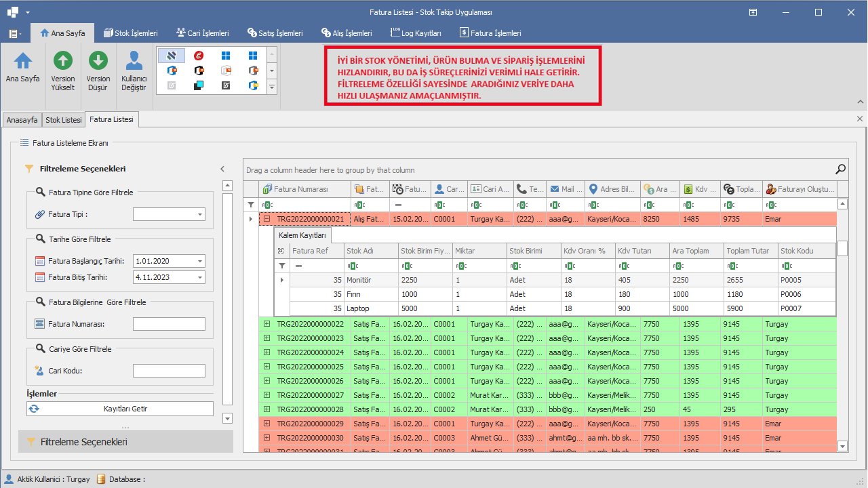Expand invoice row TRG2022000000022
Viewport: 868px width, 488px height.
[267, 324]
